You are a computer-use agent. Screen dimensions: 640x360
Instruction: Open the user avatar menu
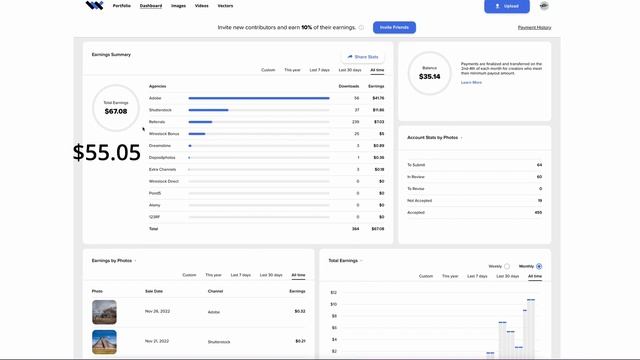pyautogui.click(x=544, y=6)
